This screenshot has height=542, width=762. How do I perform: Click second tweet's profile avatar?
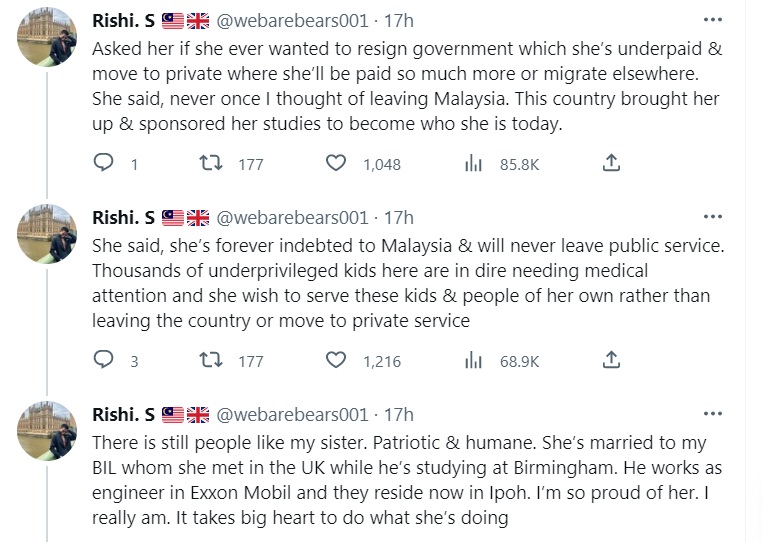(47, 234)
